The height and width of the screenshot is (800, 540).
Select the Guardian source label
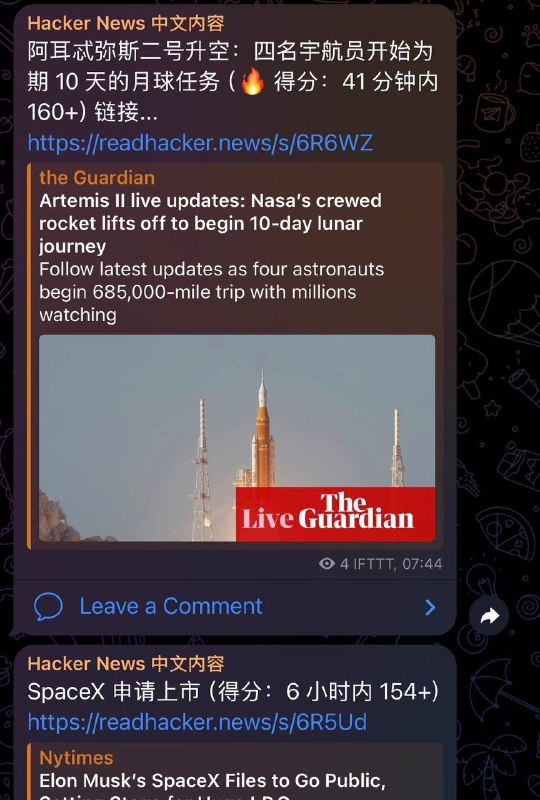(97, 178)
